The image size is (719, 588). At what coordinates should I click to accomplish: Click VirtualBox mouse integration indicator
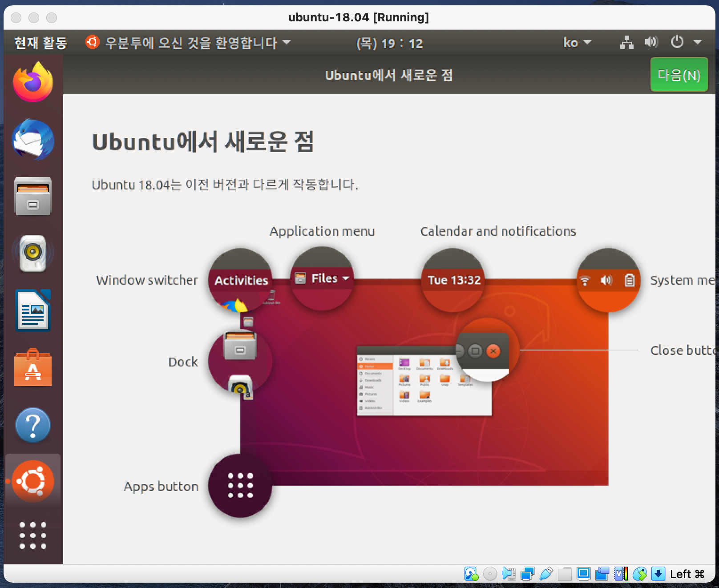click(x=640, y=574)
